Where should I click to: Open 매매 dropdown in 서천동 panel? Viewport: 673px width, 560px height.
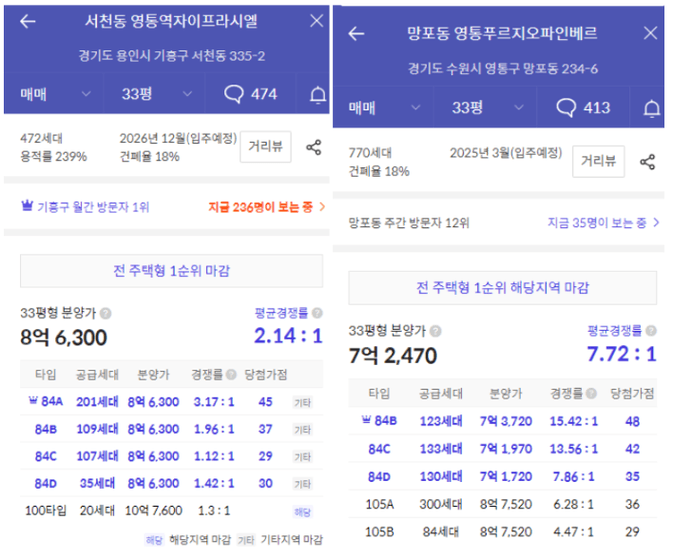tap(55, 94)
